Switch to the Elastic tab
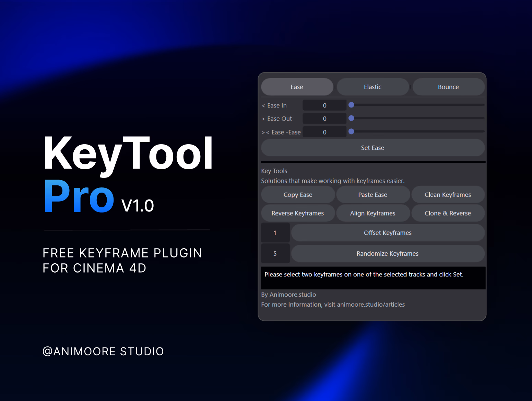 pyautogui.click(x=373, y=87)
